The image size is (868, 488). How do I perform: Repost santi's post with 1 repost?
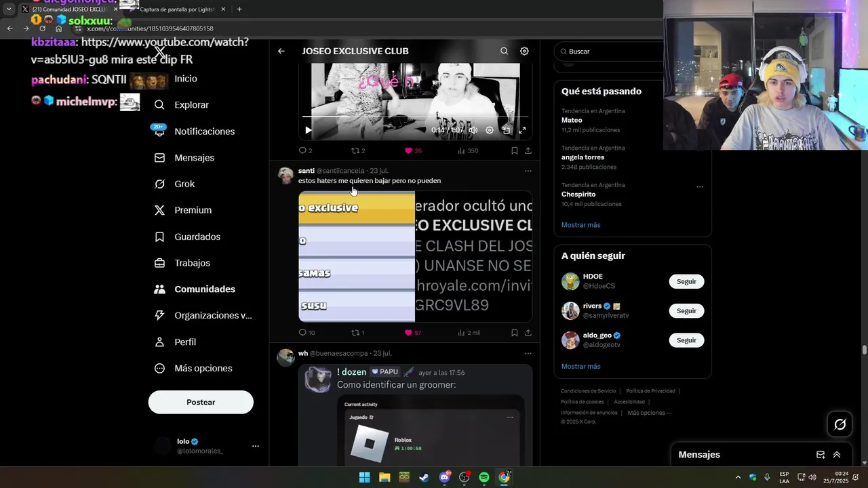click(x=357, y=333)
